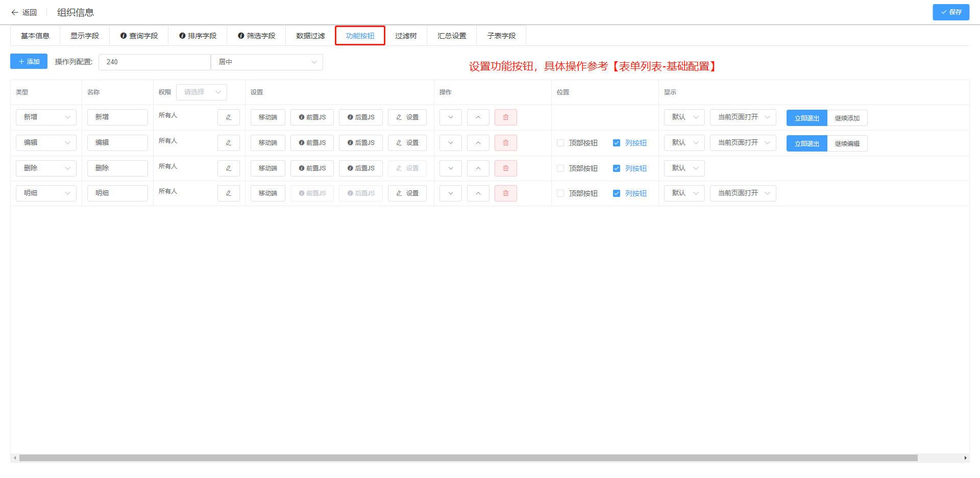This screenshot has height=478, width=980.
Task: Open 前置JS for the 新增 row
Action: tap(312, 117)
